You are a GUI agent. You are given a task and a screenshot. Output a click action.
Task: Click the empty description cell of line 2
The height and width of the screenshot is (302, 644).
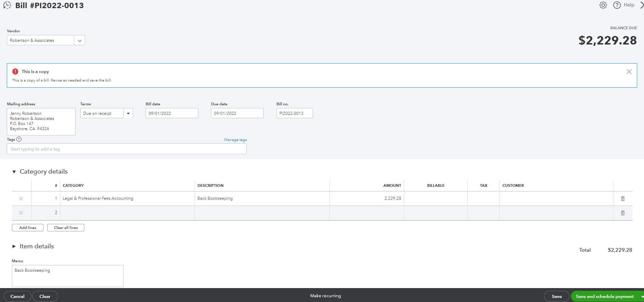[262, 213]
